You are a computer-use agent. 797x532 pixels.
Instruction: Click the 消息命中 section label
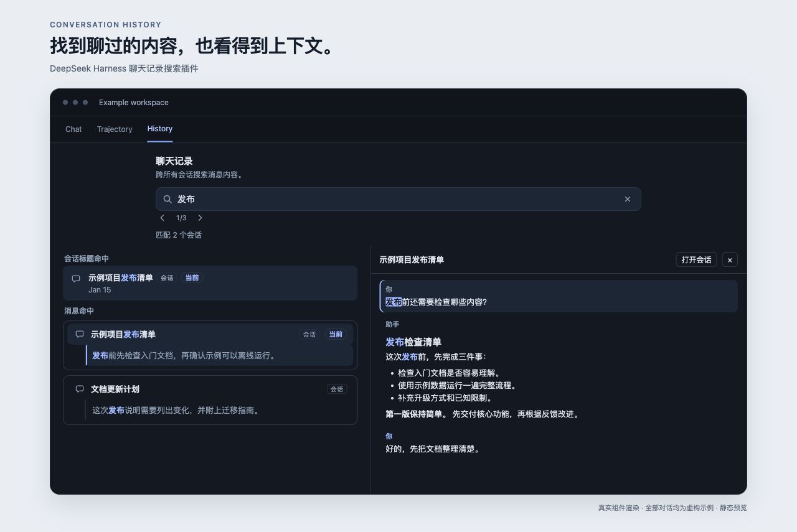[x=79, y=310]
